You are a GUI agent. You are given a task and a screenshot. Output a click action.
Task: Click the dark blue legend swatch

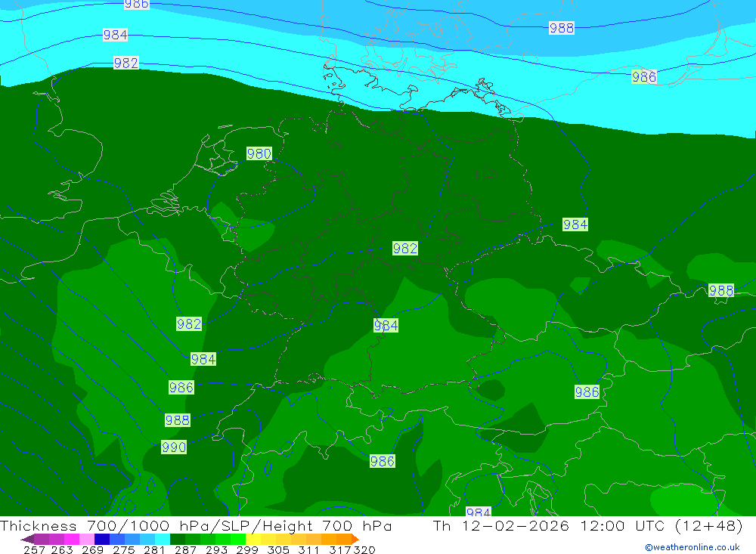102,539
